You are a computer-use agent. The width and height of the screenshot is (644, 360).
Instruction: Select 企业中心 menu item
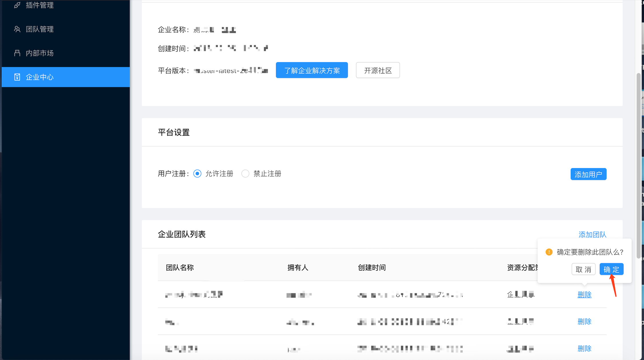(x=65, y=77)
